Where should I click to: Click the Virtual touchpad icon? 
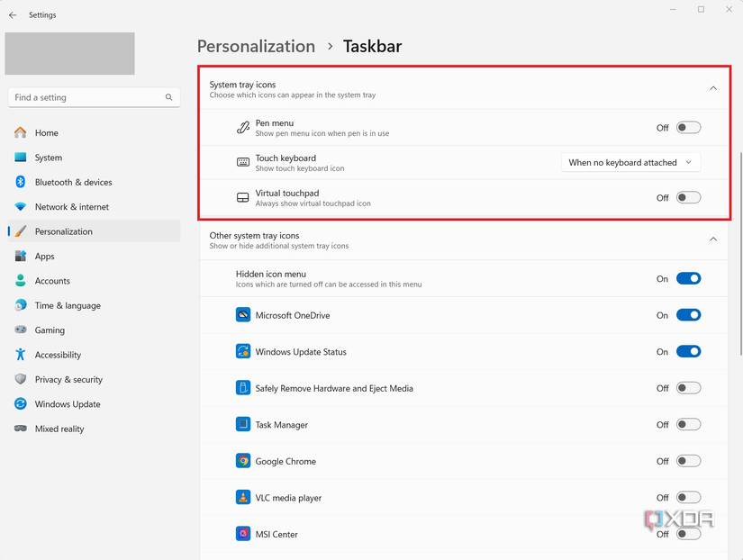[243, 198]
